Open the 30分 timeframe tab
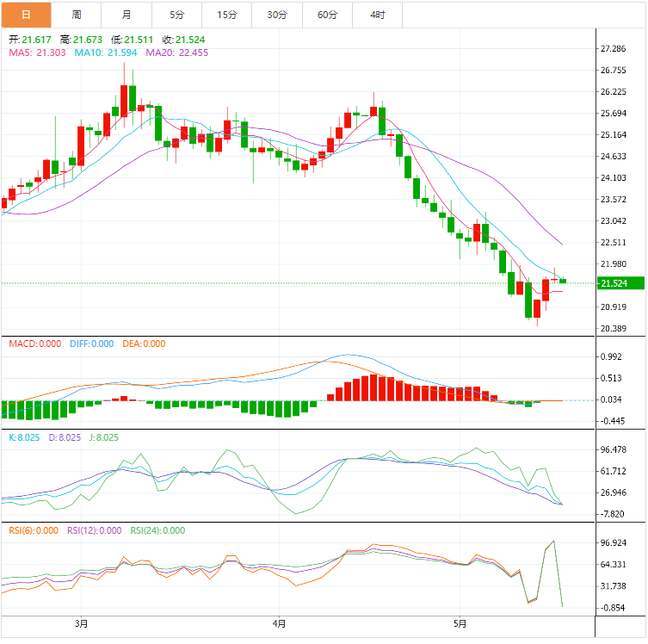 pyautogui.click(x=277, y=15)
